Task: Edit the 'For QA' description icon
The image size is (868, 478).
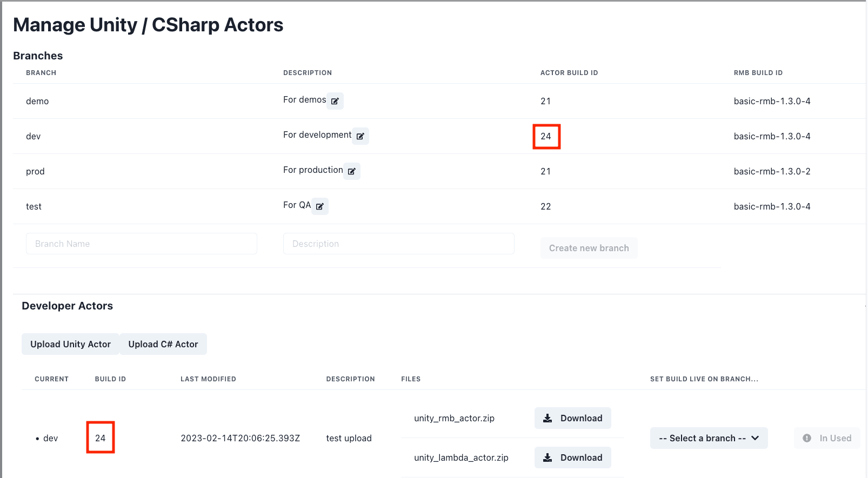Action: pos(320,206)
